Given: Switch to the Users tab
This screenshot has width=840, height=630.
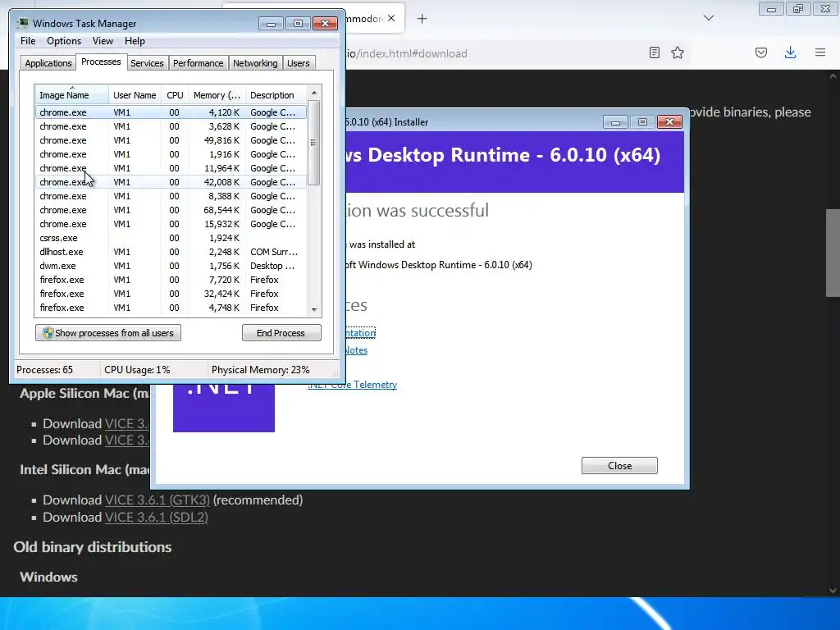Looking at the screenshot, I should [298, 63].
